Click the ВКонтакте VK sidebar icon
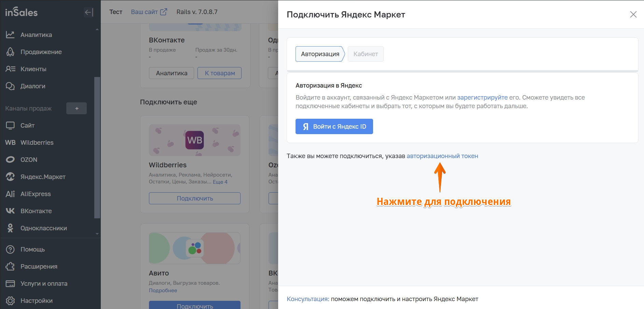Viewport: 644px width, 309px height. coord(10,211)
